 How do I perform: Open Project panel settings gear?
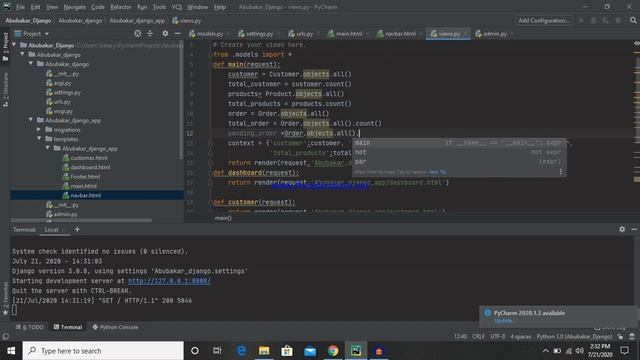tap(165, 33)
